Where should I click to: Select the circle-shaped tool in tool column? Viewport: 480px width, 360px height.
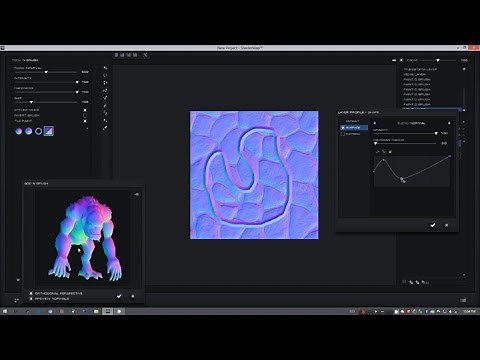point(105,75)
